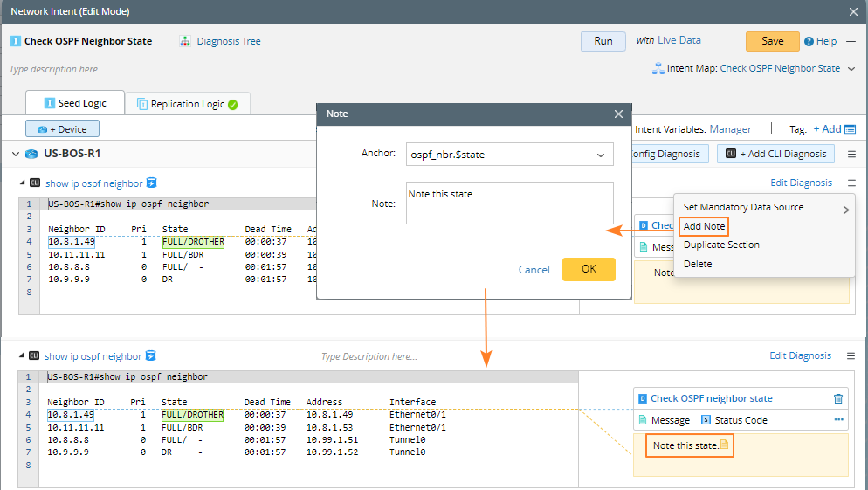Click the parser icon beside lower show ip ospf neighbor
The width and height of the screenshot is (868, 490).
[151, 356]
